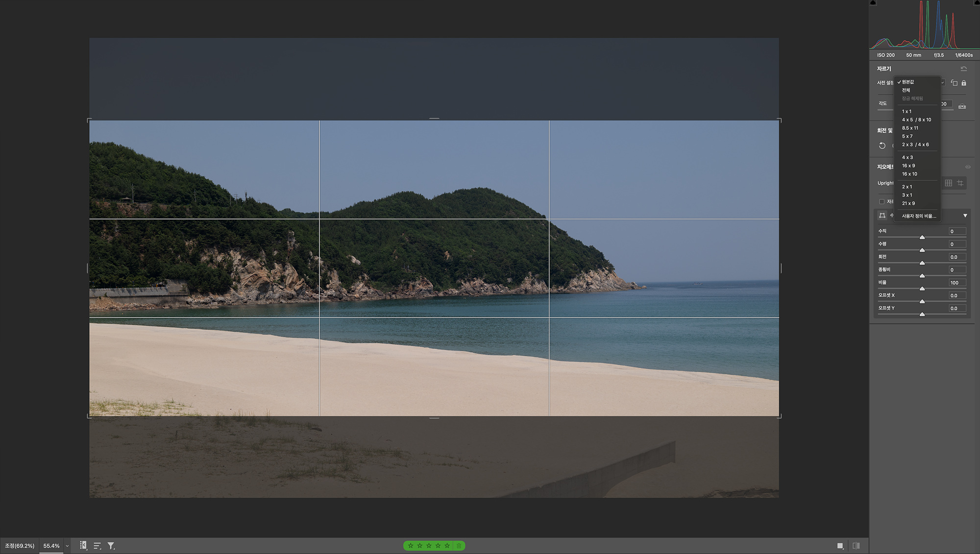Click the grid overlay icon in Upright
The width and height of the screenshot is (980, 554).
948,183
